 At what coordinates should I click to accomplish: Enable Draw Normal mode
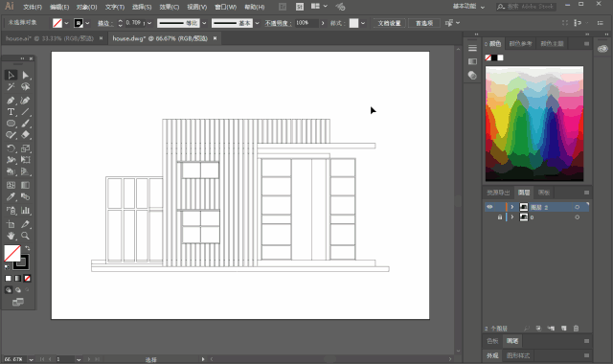[9, 290]
